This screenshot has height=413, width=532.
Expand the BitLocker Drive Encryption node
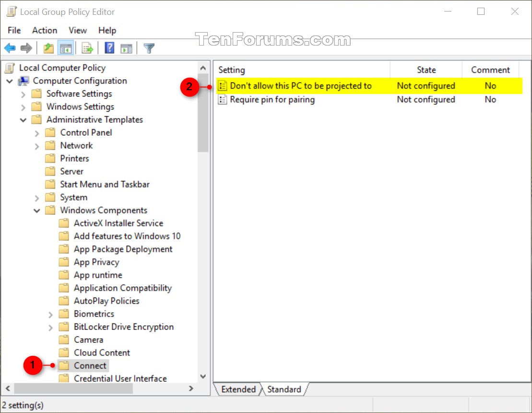coord(51,327)
